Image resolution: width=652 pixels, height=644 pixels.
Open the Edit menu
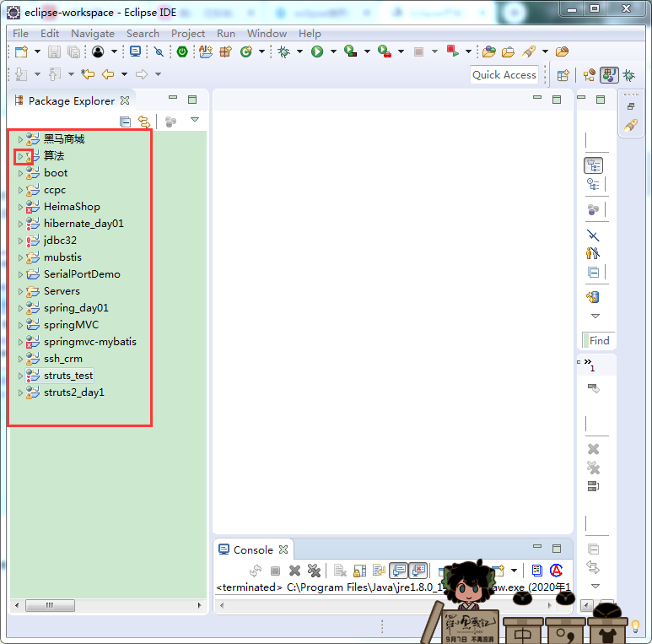[50, 33]
